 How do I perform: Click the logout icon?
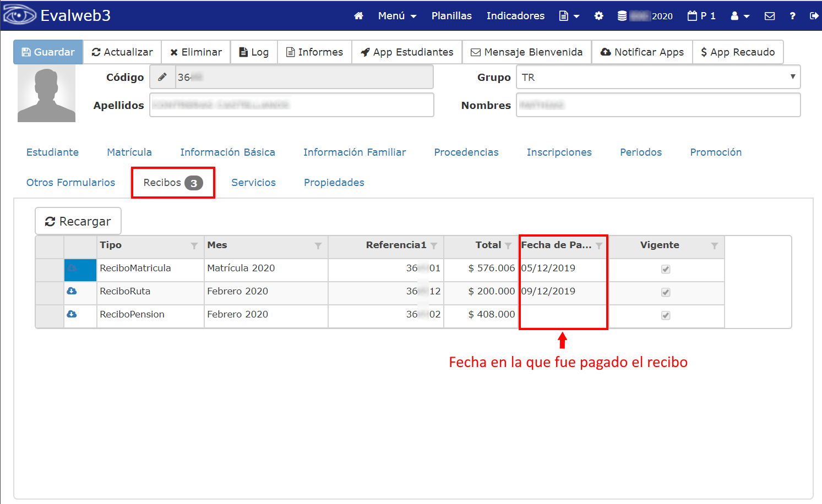[x=814, y=16]
